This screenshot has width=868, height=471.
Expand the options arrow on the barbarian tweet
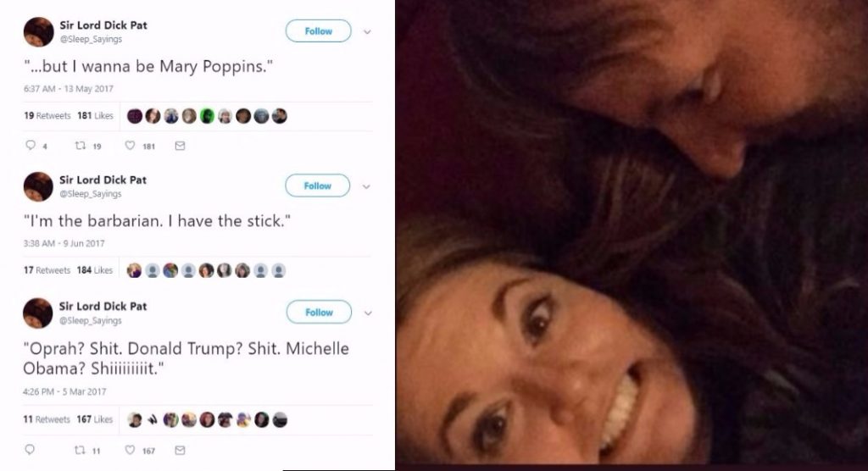pos(367,186)
